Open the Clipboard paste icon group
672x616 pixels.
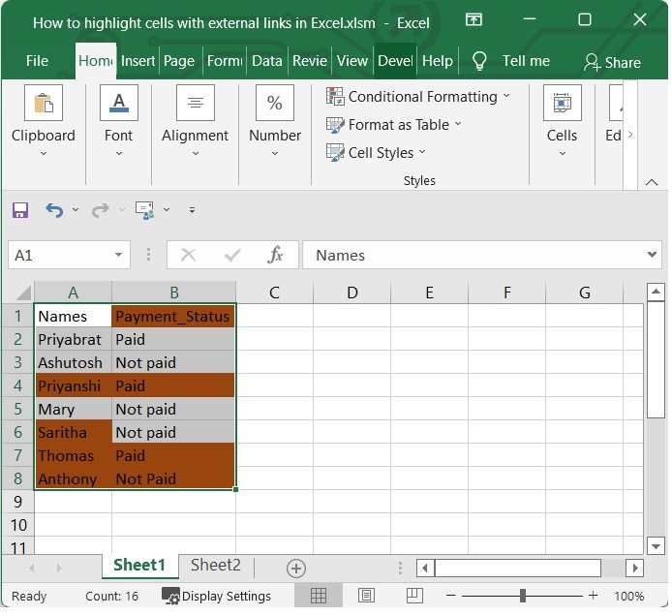click(44, 103)
